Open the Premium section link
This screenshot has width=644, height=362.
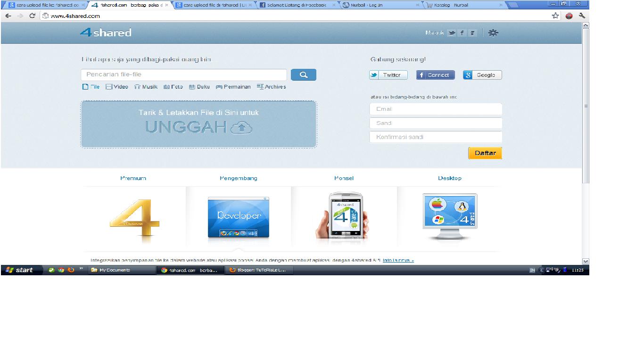click(133, 178)
